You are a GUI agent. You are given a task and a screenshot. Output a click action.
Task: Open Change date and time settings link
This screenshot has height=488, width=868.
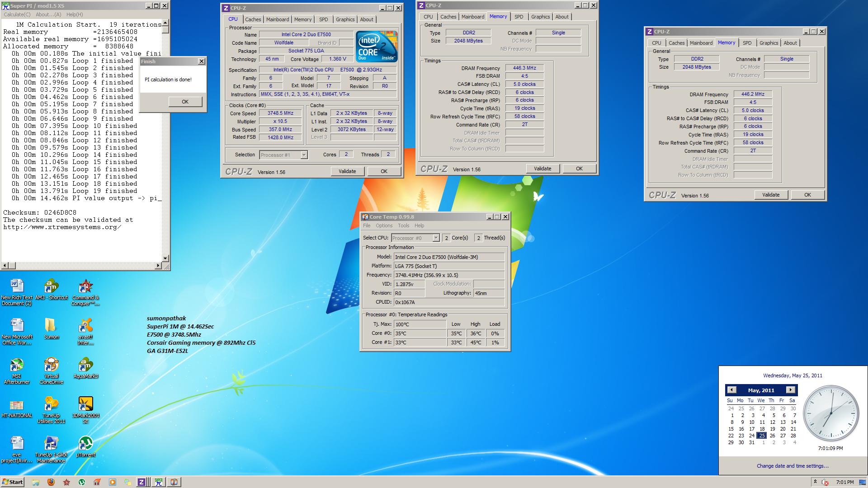coord(793,466)
